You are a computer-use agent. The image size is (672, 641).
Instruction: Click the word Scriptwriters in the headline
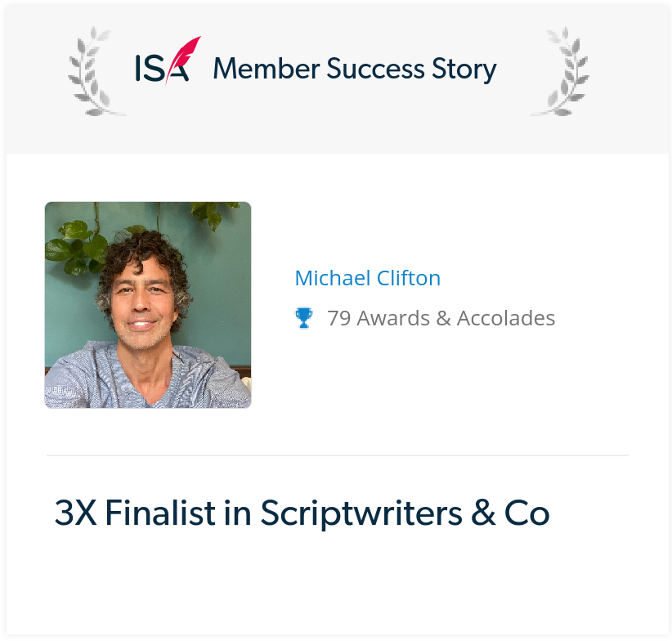pos(361,513)
